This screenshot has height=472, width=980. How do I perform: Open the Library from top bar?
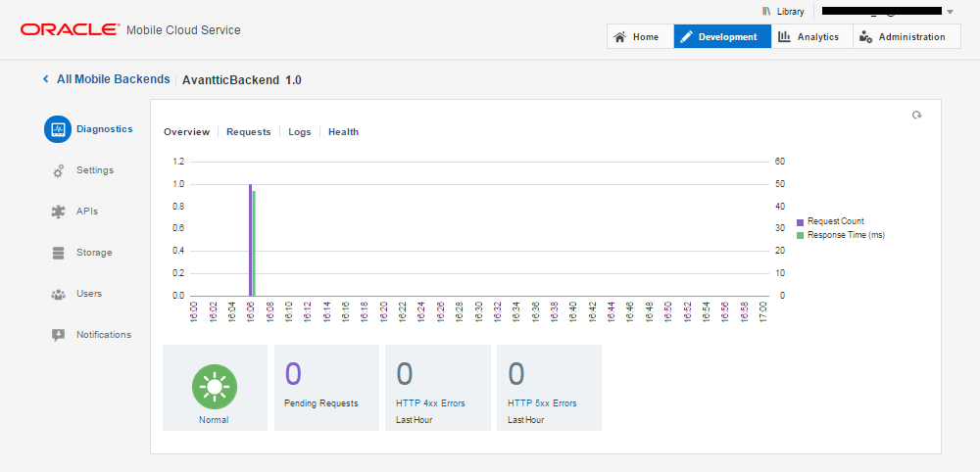[783, 12]
